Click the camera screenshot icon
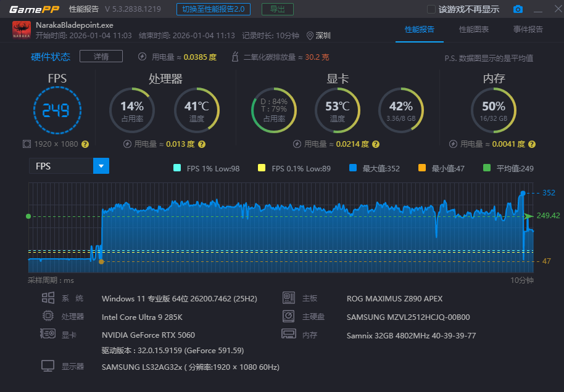Image resolution: width=564 pixels, height=392 pixels. [x=518, y=9]
